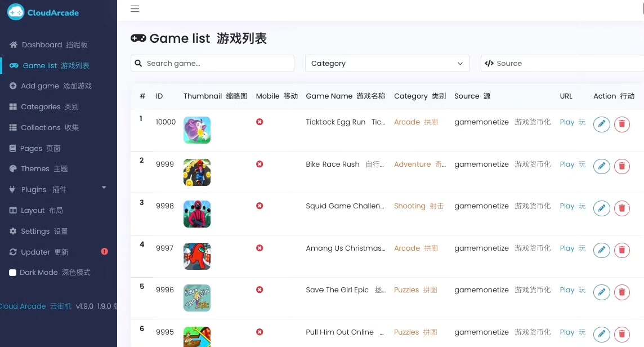
Task: Toggle the Dark Mode switch
Action: 13,272
